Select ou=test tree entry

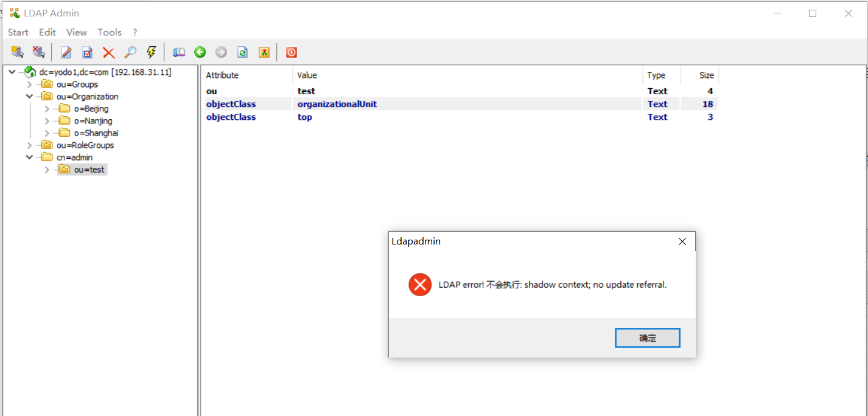point(89,170)
